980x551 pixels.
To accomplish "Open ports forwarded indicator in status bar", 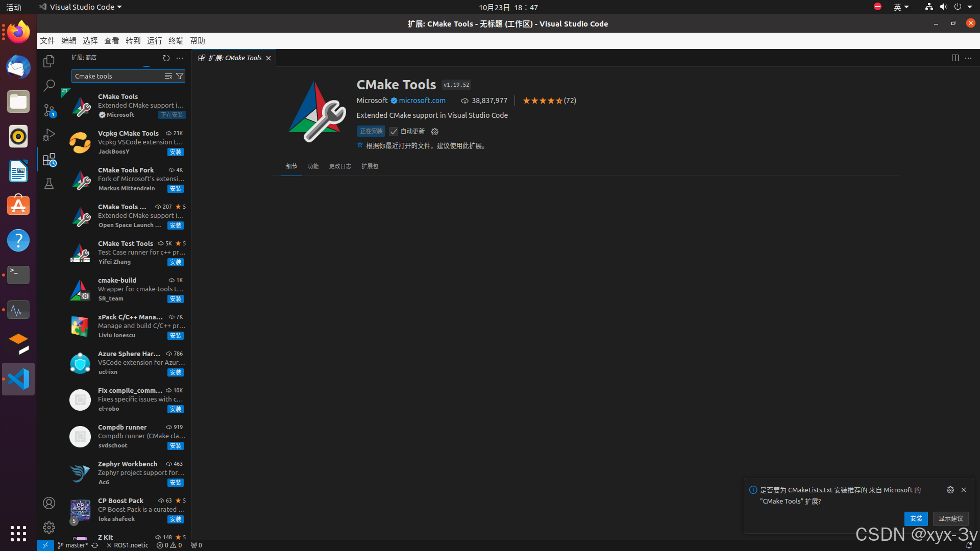I will tap(196, 545).
